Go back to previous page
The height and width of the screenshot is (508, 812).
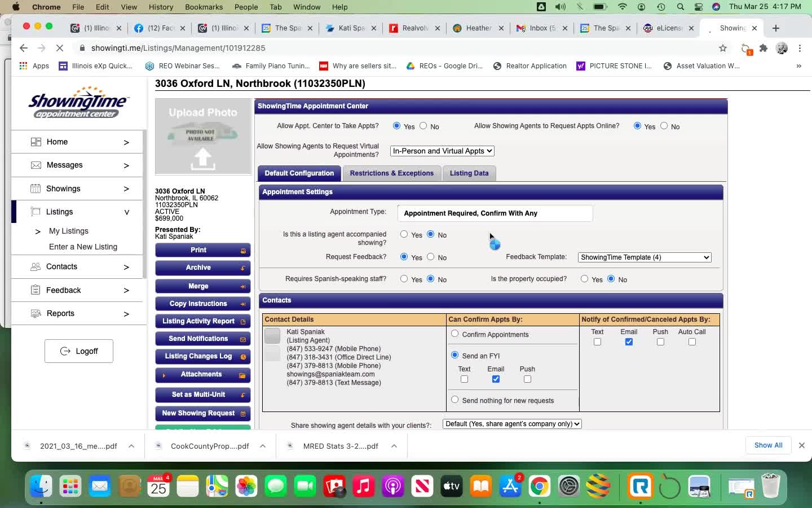pos(23,48)
